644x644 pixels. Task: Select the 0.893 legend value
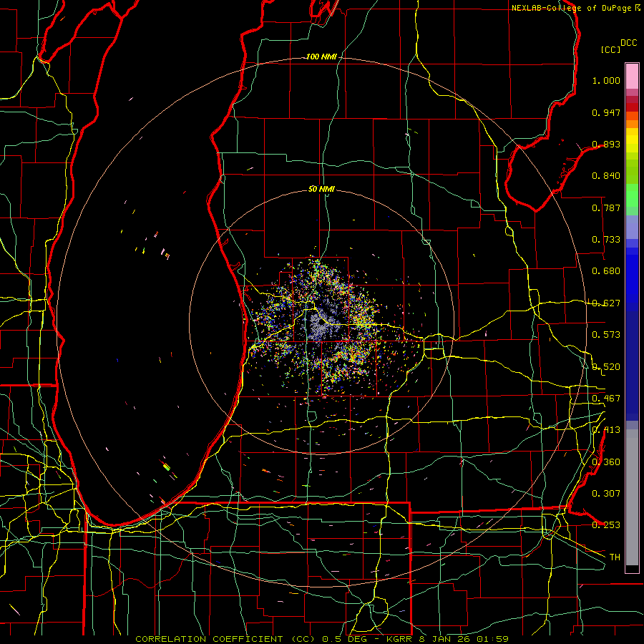point(606,144)
